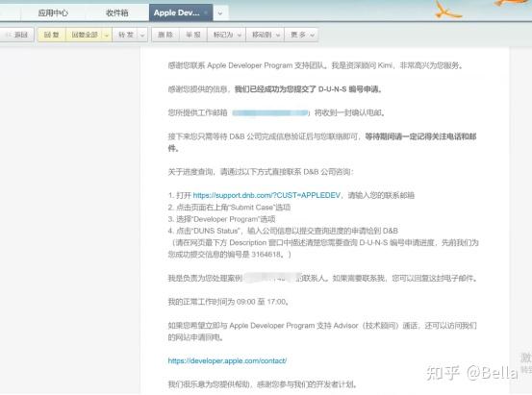This screenshot has height=395, width=532.
Task: Report the mail with 举报
Action: tap(193, 35)
